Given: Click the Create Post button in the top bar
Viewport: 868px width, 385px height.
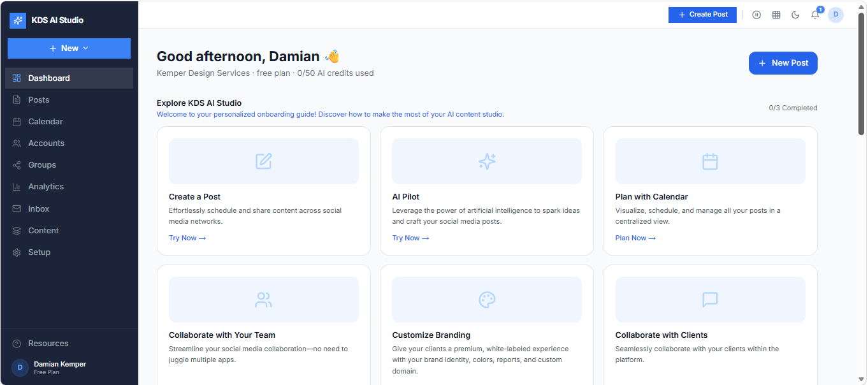Looking at the screenshot, I should (x=702, y=15).
